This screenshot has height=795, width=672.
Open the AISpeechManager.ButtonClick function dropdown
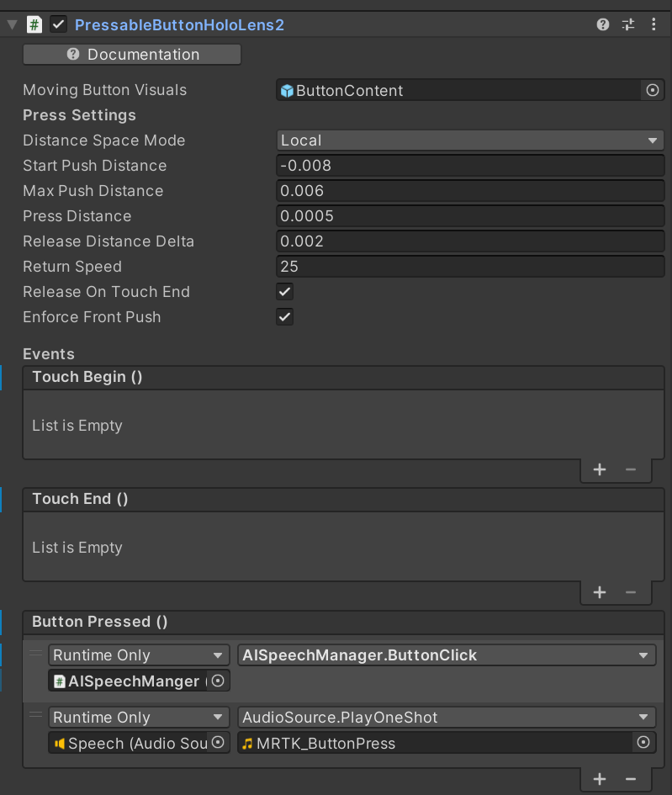[x=447, y=655]
